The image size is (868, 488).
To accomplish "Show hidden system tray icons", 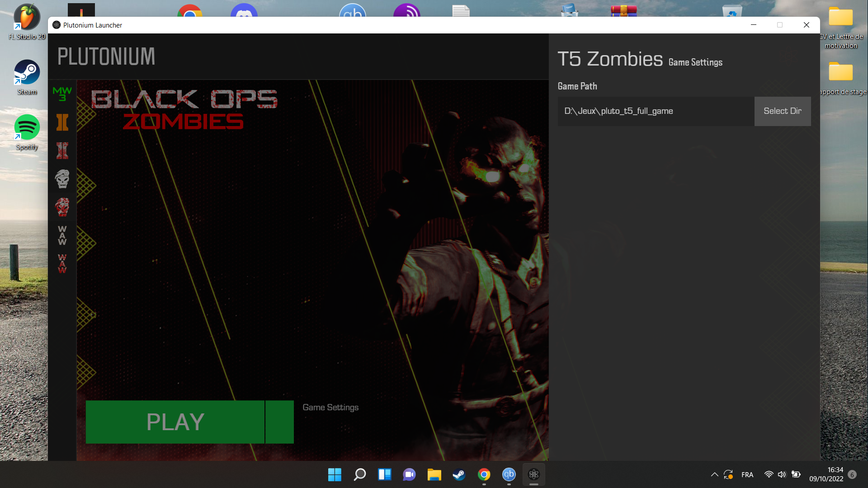I will pos(714,474).
